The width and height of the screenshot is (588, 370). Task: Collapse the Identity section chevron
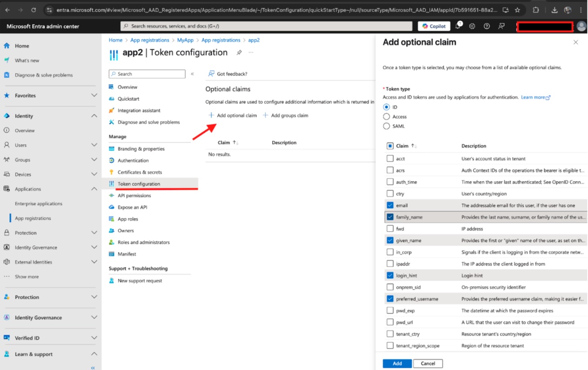(x=94, y=116)
